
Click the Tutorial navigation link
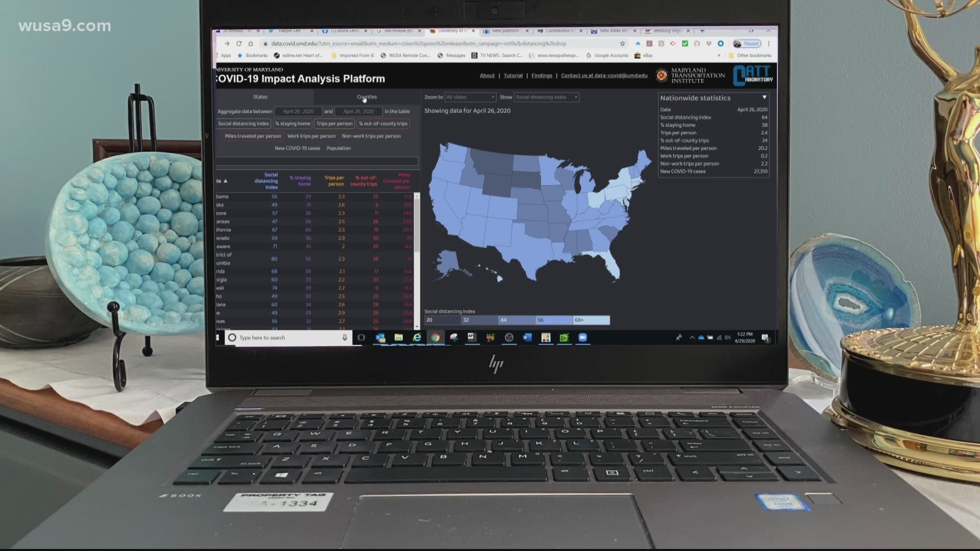513,76
